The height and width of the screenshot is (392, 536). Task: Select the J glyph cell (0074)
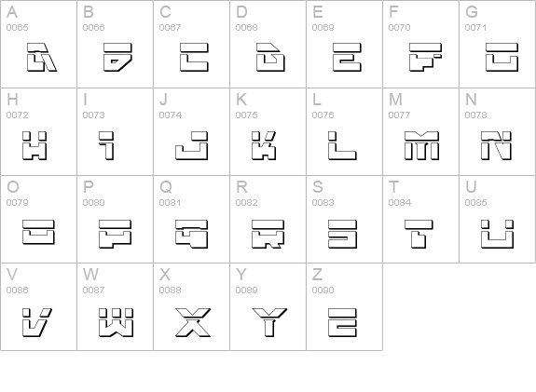point(191,131)
